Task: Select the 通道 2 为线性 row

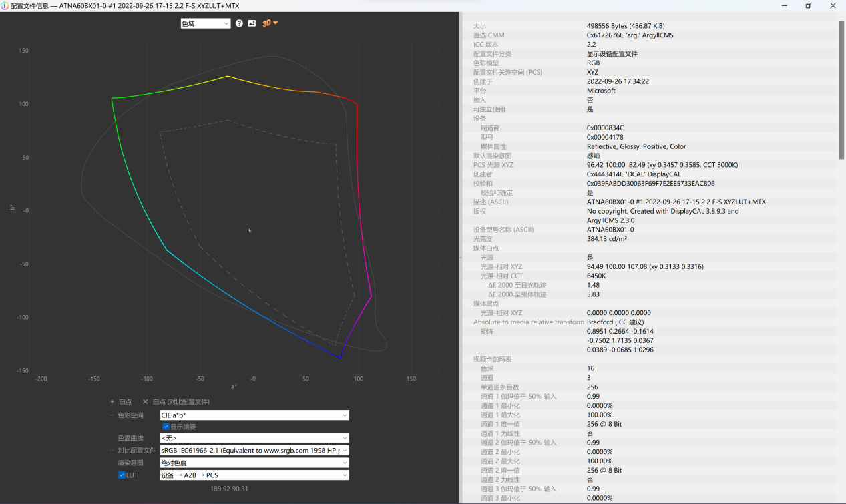Action: click(649, 479)
